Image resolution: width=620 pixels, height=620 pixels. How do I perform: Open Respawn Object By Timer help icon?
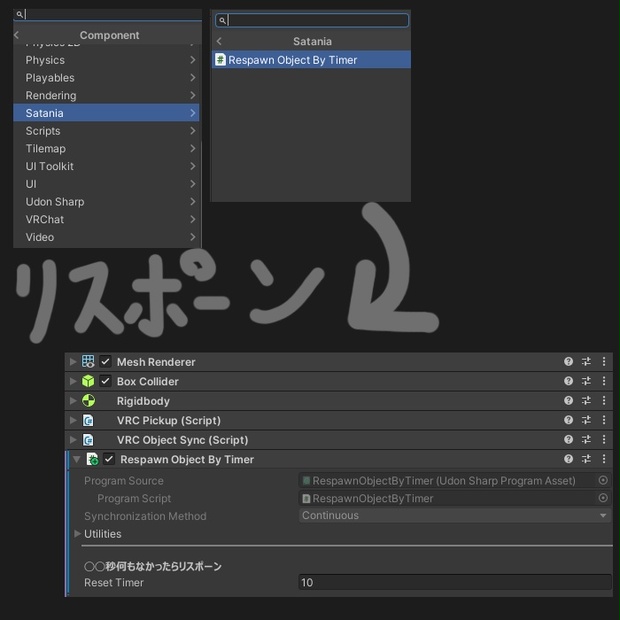tap(568, 459)
